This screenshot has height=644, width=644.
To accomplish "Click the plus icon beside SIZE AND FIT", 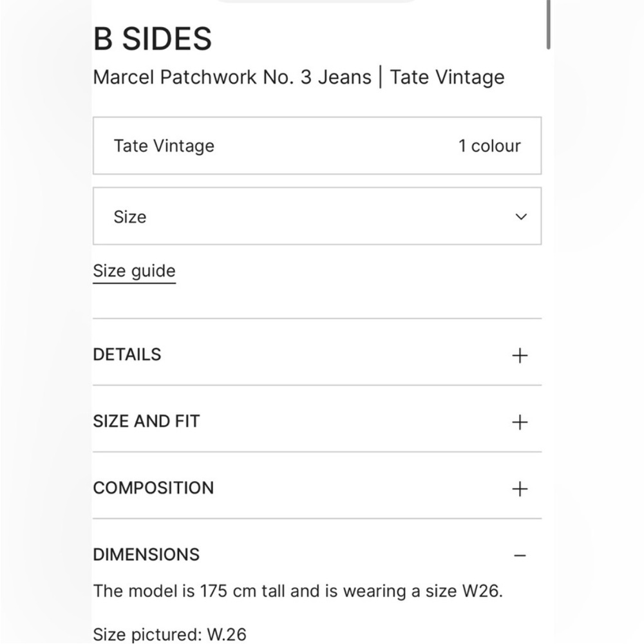I will pyautogui.click(x=519, y=422).
